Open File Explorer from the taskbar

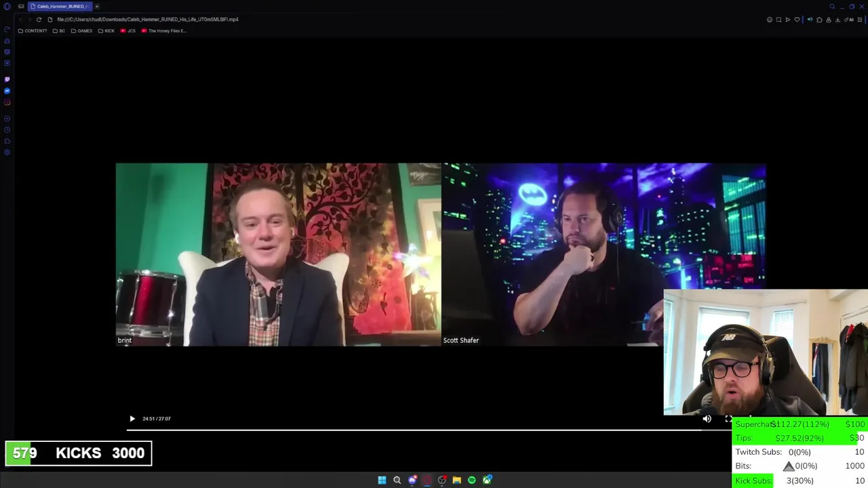pos(457,480)
